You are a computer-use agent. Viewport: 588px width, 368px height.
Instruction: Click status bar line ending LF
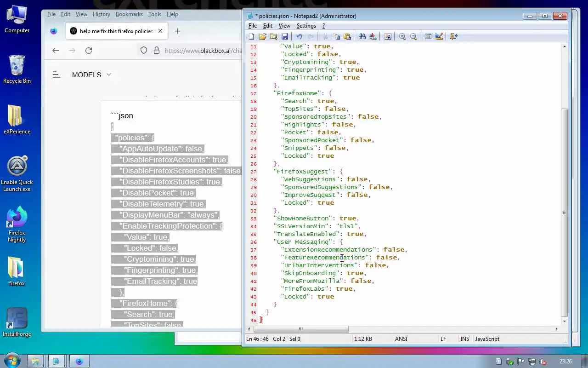pyautogui.click(x=443, y=339)
